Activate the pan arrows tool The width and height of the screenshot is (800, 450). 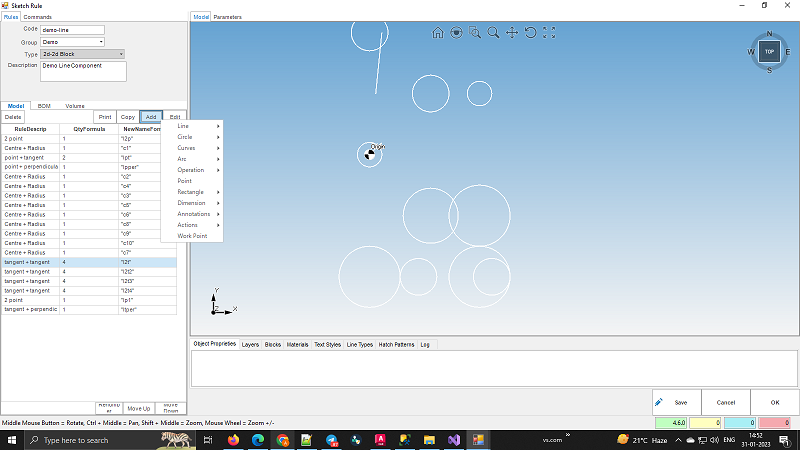512,33
